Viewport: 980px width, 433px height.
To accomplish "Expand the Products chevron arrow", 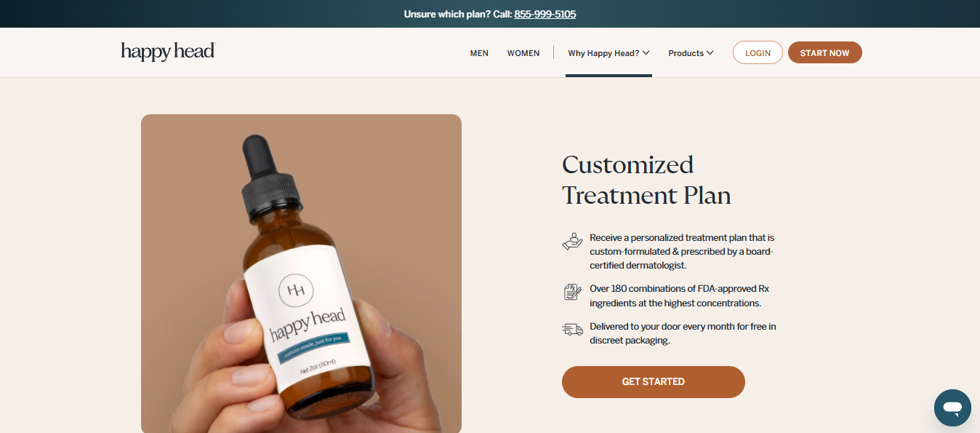I will (710, 52).
